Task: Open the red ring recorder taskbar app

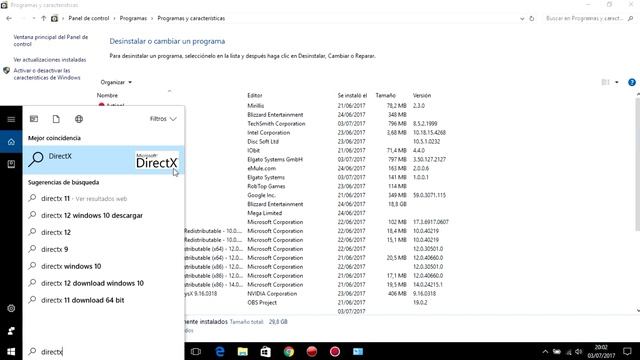Action: tap(335, 351)
